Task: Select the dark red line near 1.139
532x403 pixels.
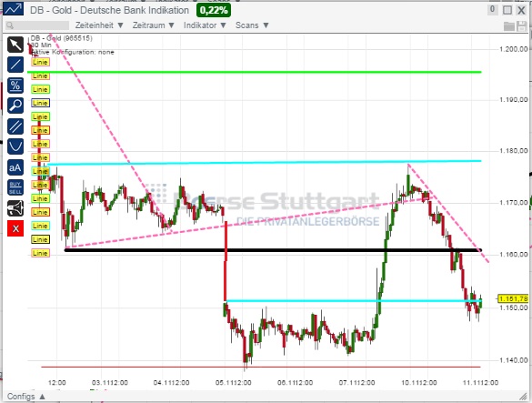Action: click(261, 367)
